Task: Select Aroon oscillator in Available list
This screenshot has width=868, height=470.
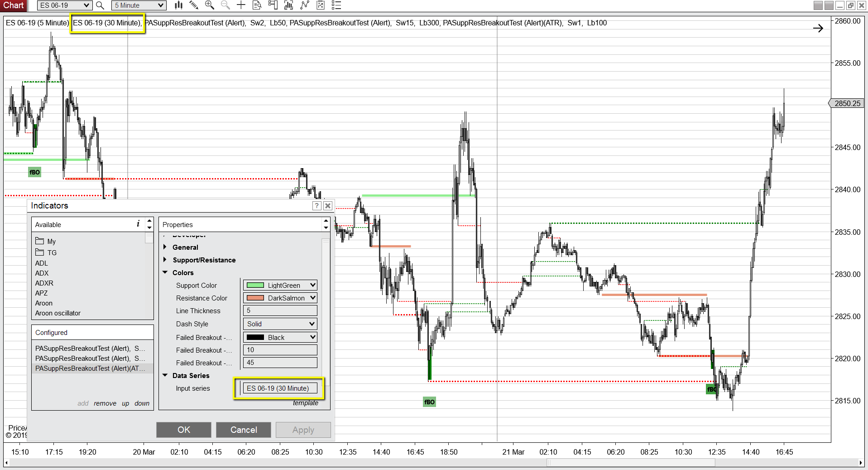Action: [58, 313]
